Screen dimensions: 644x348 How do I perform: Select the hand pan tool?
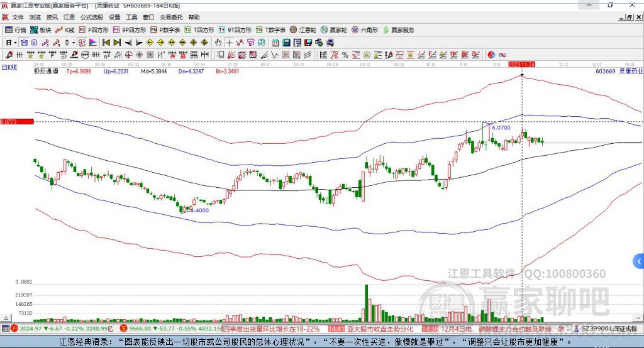[218, 43]
